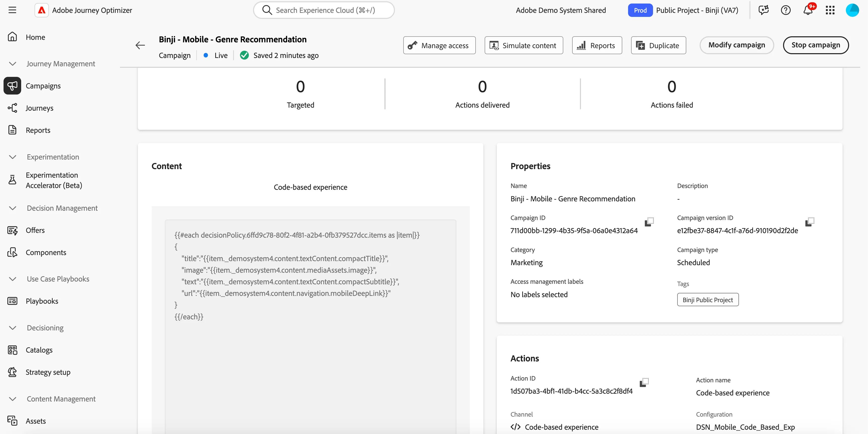Click Stop campaign
This screenshot has height=434, width=868.
click(x=815, y=45)
